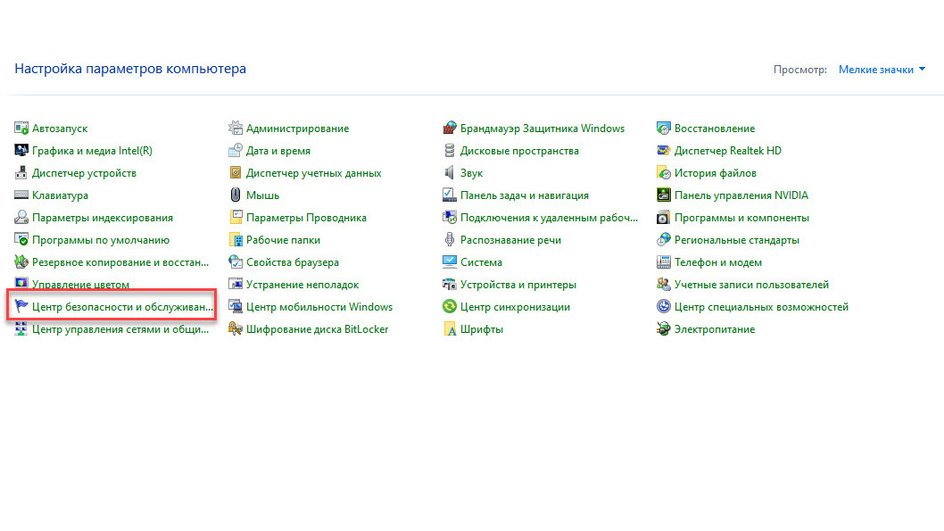The width and height of the screenshot is (944, 531).
Task: Click the Мышь text link
Action: point(262,195)
